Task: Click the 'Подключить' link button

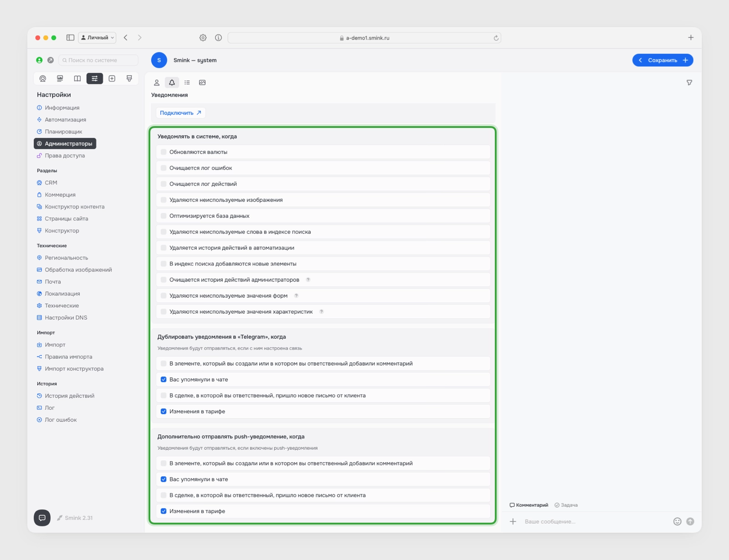Action: pyautogui.click(x=180, y=113)
